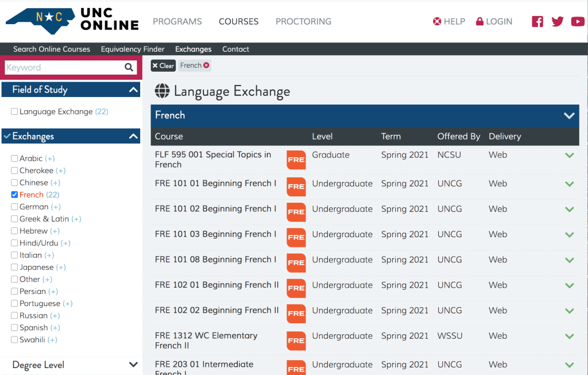This screenshot has width=588, height=375.
Task: Select the Exchanges navigation link
Action: (193, 49)
